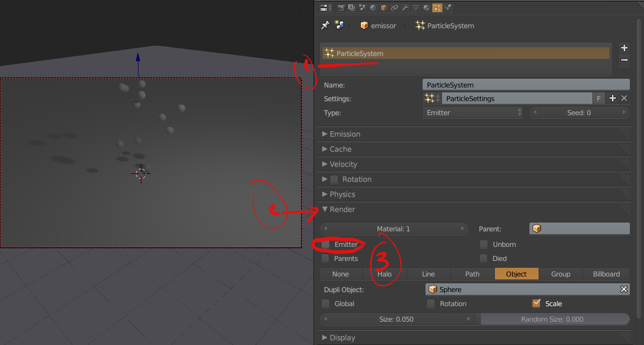Open the particle Type Emitter dropdown
This screenshot has height=345, width=644.
coord(473,113)
